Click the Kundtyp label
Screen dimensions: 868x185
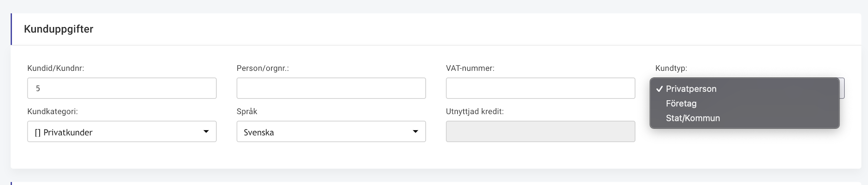point(671,69)
